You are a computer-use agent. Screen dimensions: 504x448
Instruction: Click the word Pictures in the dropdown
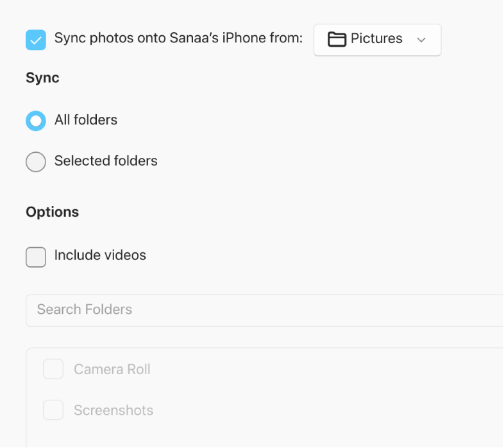[376, 39]
